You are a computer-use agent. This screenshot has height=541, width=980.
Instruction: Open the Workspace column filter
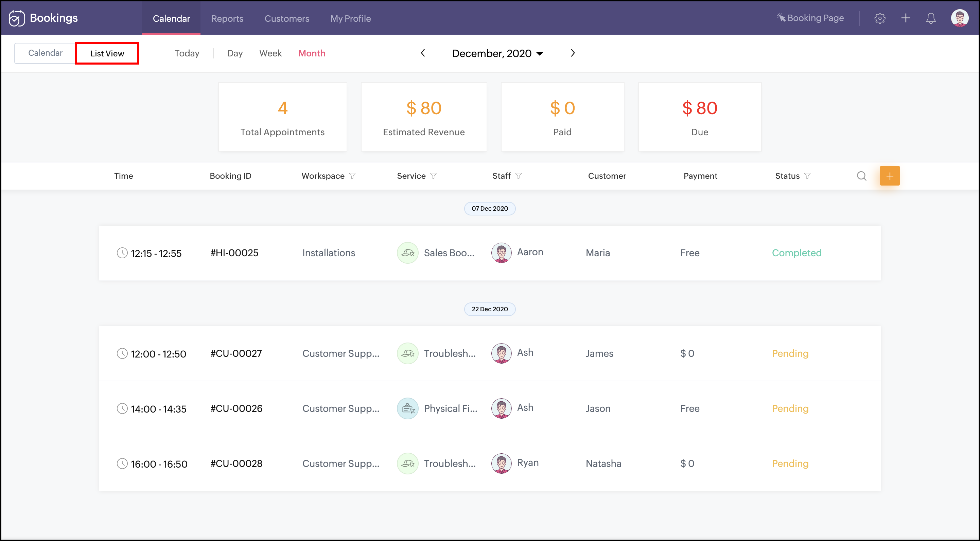352,176
